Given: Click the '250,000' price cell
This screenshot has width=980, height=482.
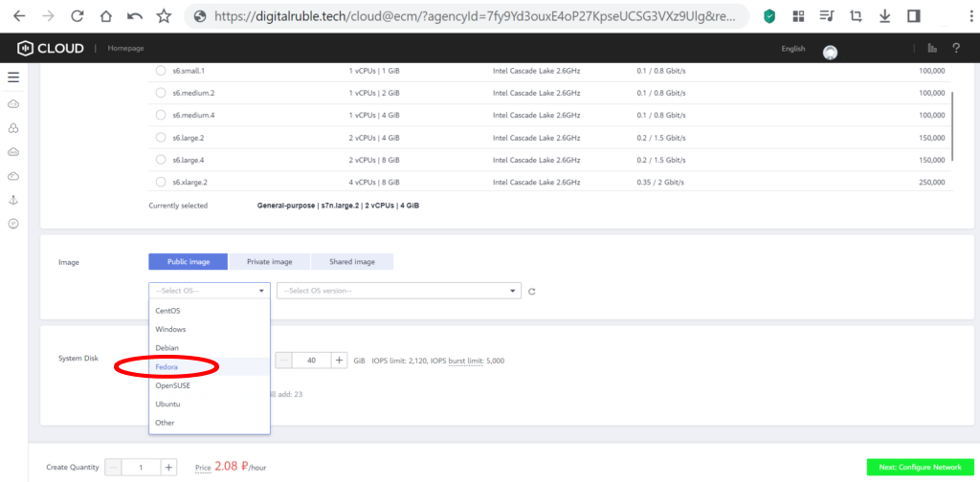Looking at the screenshot, I should pyautogui.click(x=932, y=183).
